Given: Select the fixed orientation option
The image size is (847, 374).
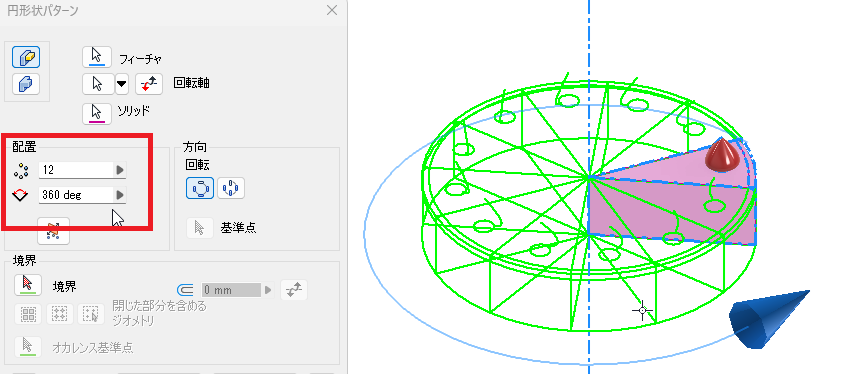Looking at the screenshot, I should coord(231,188).
